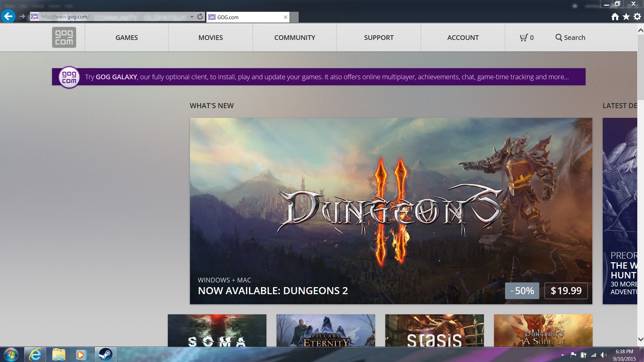Screen dimensions: 644x362
Task: Click the browser address bar URL field
Action: [114, 17]
